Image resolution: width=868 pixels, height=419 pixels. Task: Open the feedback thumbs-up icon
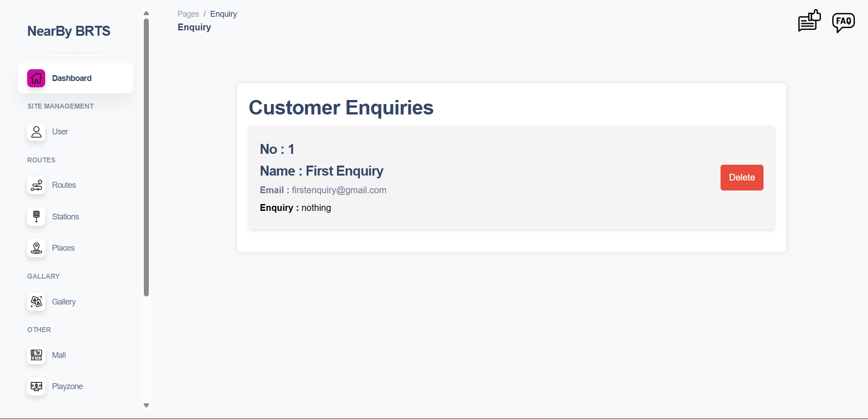(809, 21)
